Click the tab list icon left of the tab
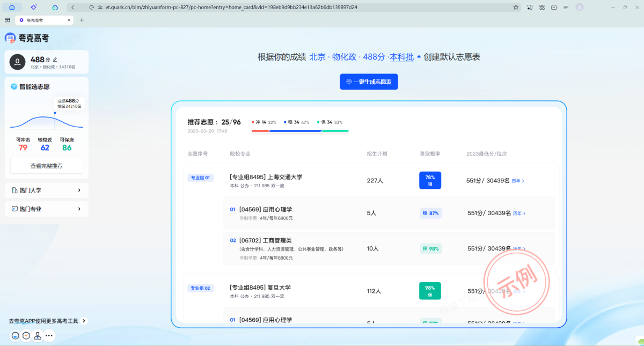Image resolution: width=644 pixels, height=346 pixels. [8, 20]
